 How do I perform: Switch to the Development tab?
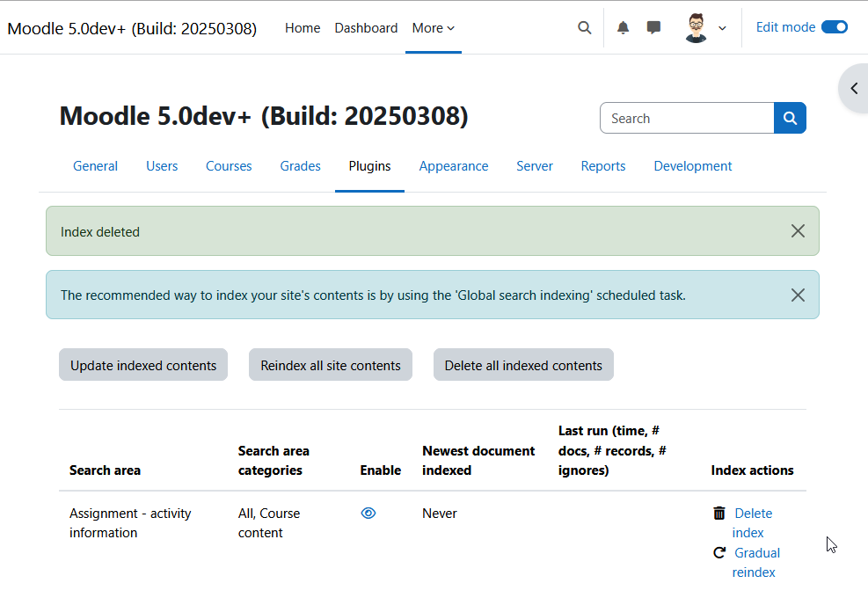pos(692,166)
